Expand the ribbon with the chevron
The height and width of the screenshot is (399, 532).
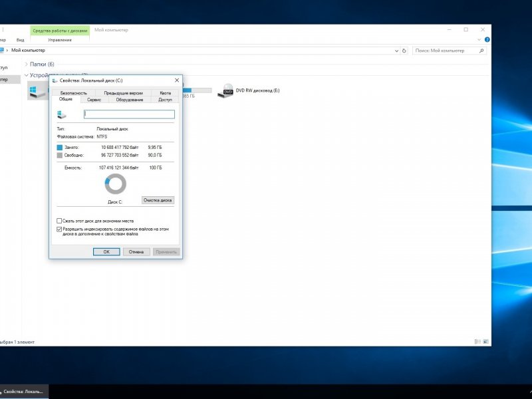pyautogui.click(x=479, y=40)
